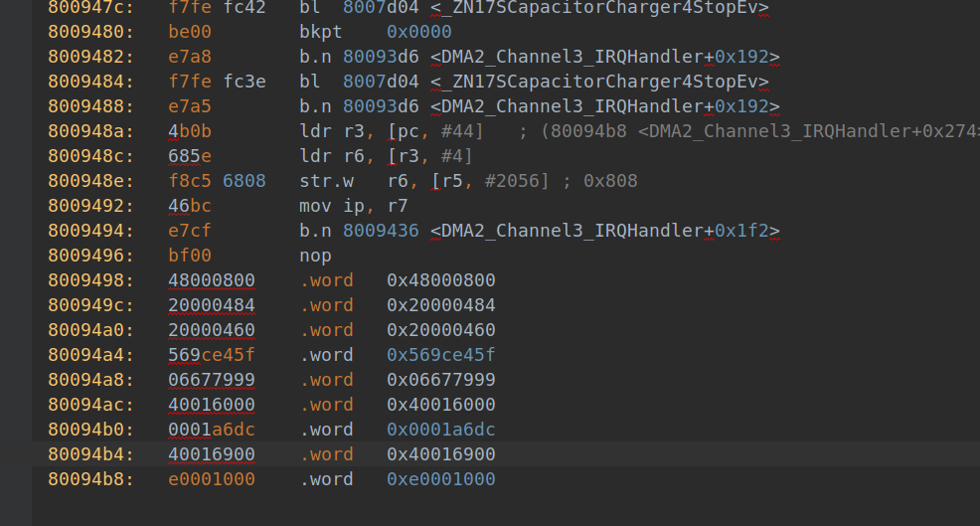
Task: Click hex bytes e7a5 at 8009488
Action: click(x=189, y=106)
